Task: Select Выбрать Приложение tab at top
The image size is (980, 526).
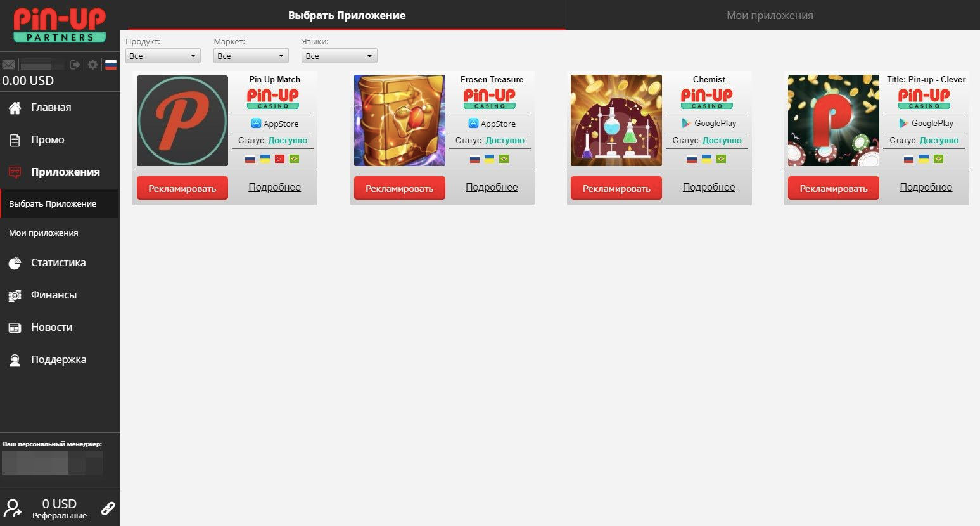Action: point(347,15)
